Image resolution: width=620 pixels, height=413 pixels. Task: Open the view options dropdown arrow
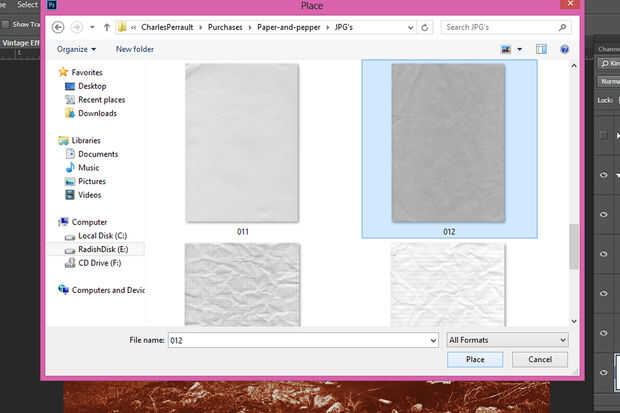coord(520,49)
